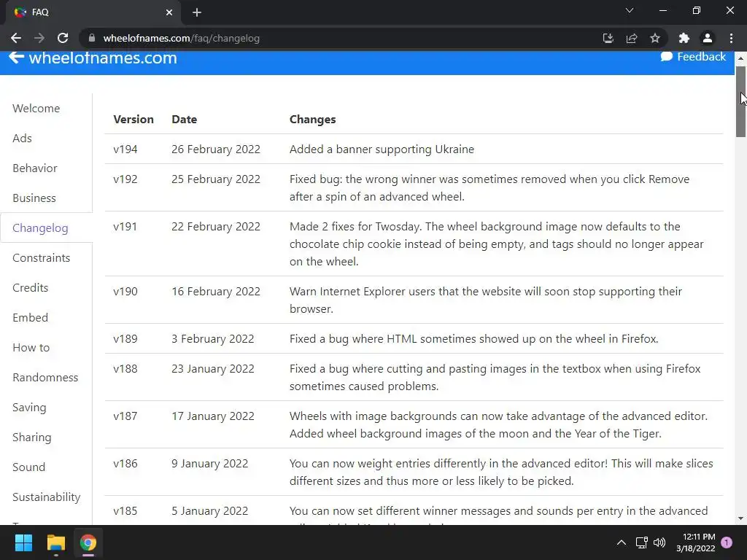Open Chrome three-dot menu
The image size is (747, 560).
pos(731,38)
